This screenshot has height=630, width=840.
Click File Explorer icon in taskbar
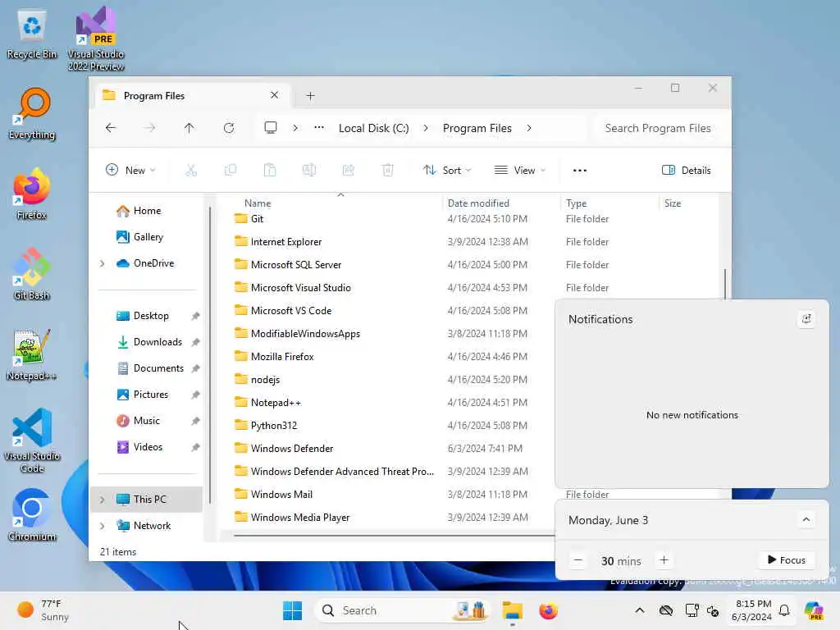click(x=512, y=610)
